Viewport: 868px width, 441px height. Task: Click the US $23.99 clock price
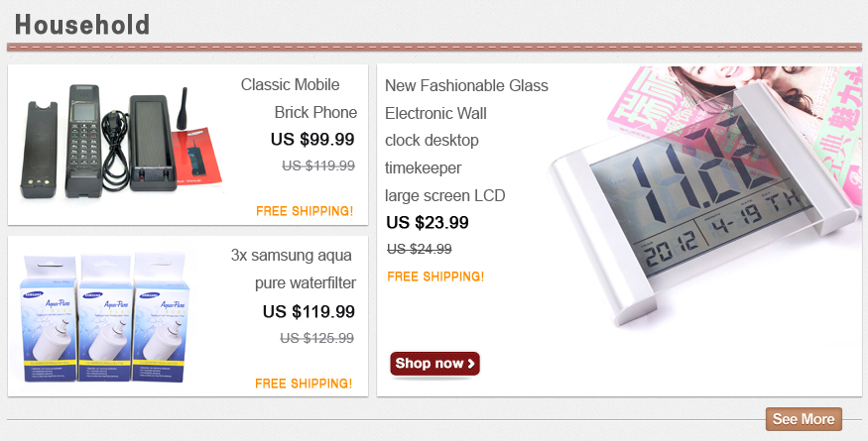(428, 222)
